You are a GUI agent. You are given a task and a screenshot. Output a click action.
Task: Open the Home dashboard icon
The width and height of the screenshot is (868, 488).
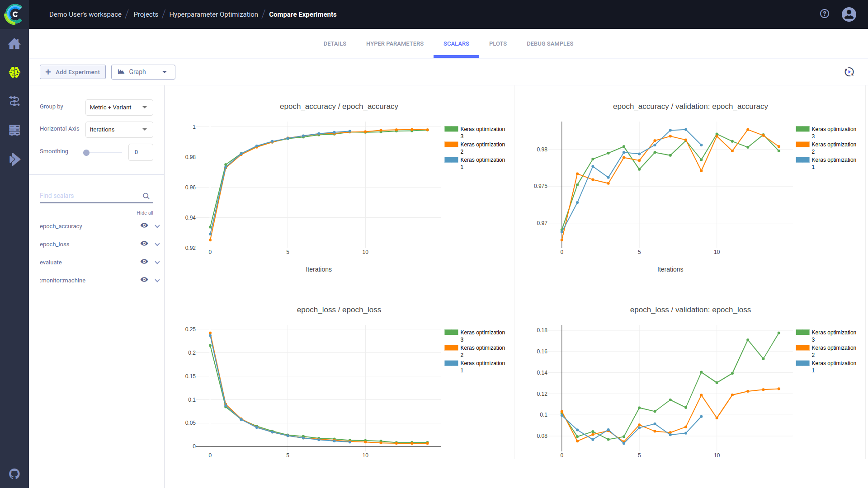tap(14, 44)
